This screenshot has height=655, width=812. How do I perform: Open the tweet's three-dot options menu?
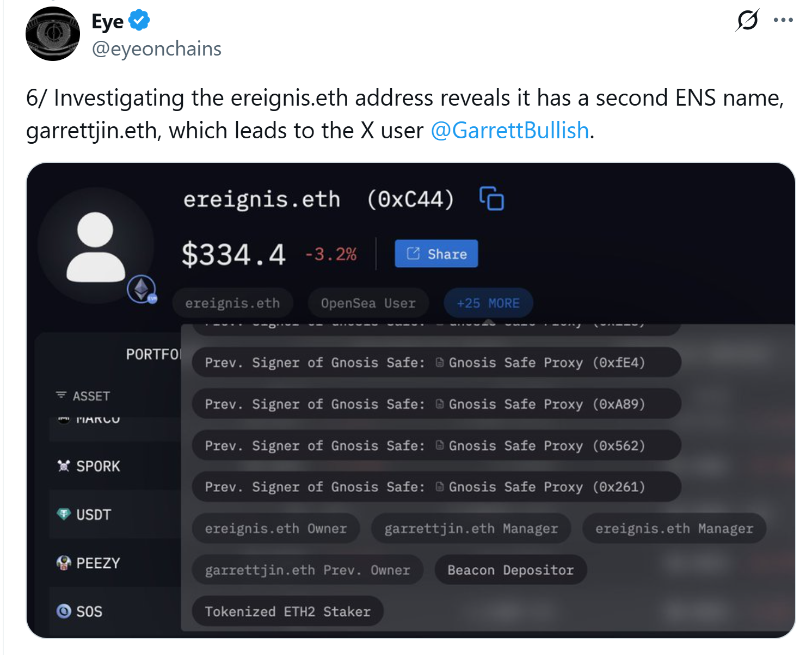[782, 20]
